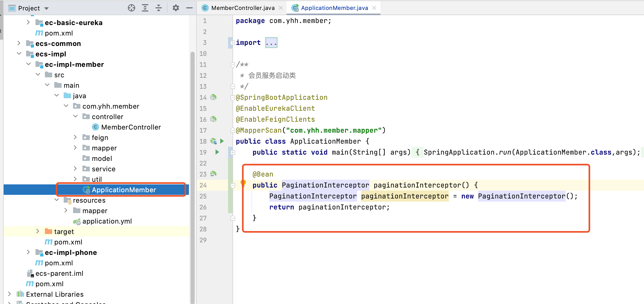This screenshot has height=304, width=644.
Task: Toggle fold for the import block
Action: click(x=233, y=43)
